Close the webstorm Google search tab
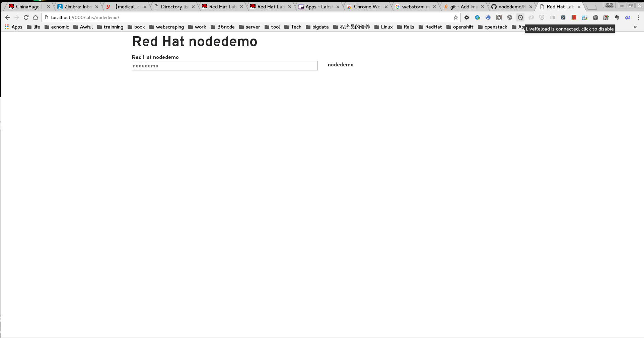Screen dimensions: 644x338 tap(434, 7)
